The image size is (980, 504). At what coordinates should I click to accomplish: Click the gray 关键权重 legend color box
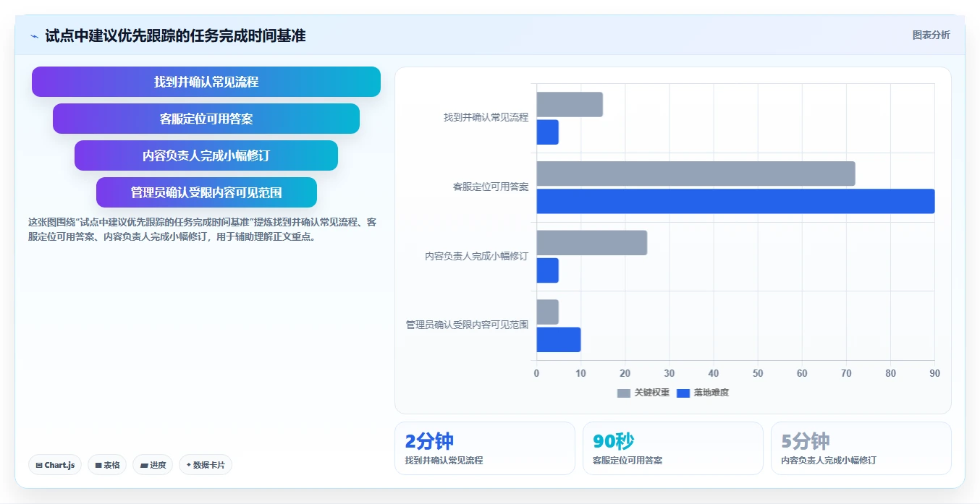click(x=623, y=393)
